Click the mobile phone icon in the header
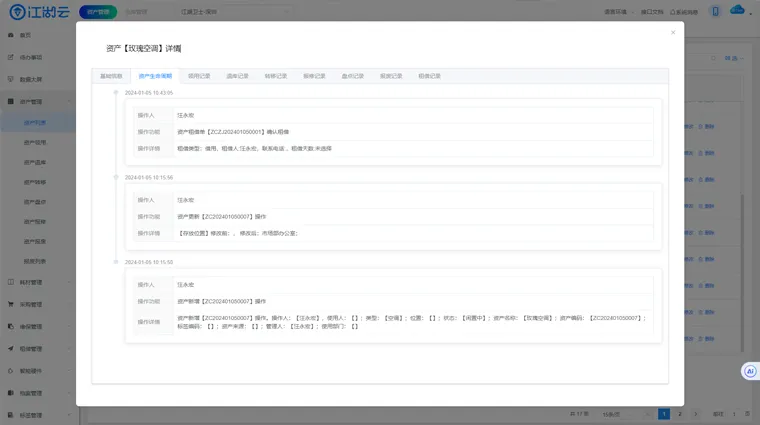The width and height of the screenshot is (760, 425). pos(715,11)
